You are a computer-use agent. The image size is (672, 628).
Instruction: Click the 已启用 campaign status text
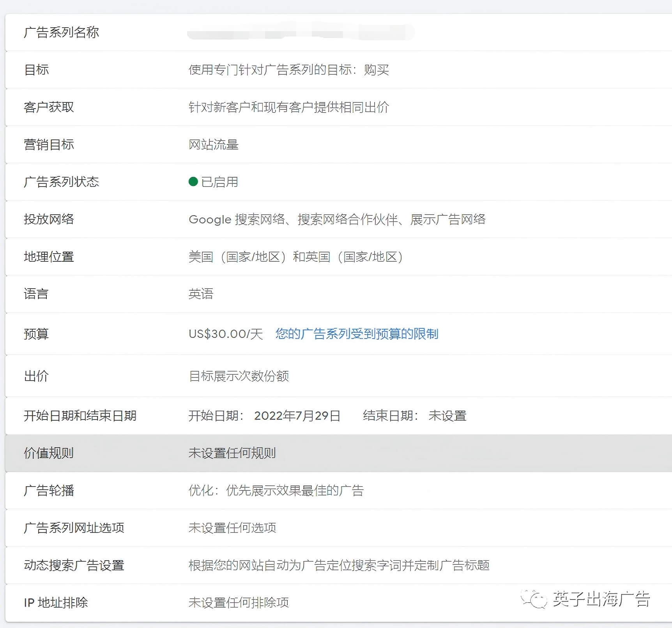coord(219,182)
